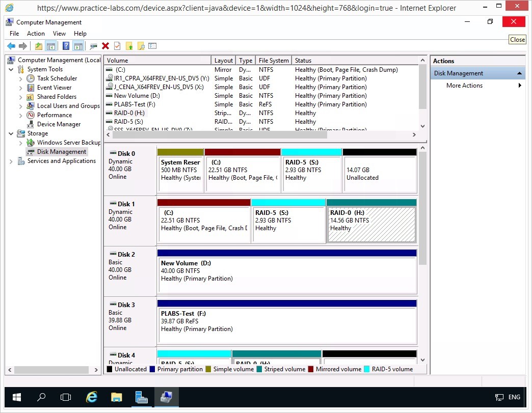Open Internet Explorer from the taskbar
The image size is (532, 413).
pyautogui.click(x=92, y=397)
